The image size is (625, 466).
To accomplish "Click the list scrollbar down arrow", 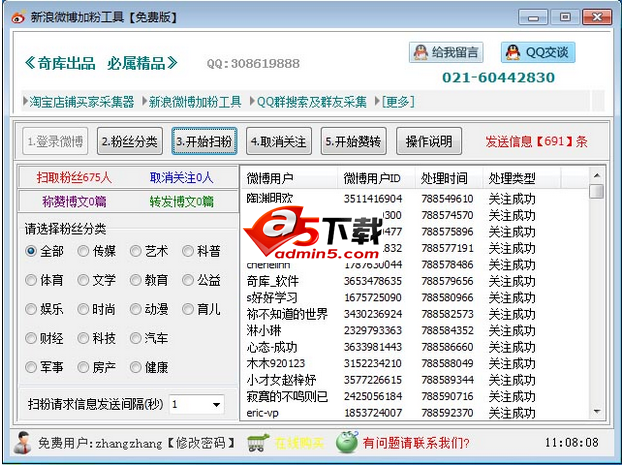I will click(x=597, y=411).
